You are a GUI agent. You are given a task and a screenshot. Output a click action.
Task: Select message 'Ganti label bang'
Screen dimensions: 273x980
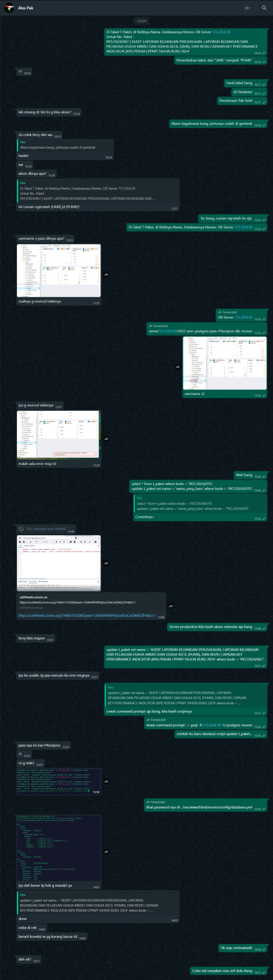[x=246, y=84]
